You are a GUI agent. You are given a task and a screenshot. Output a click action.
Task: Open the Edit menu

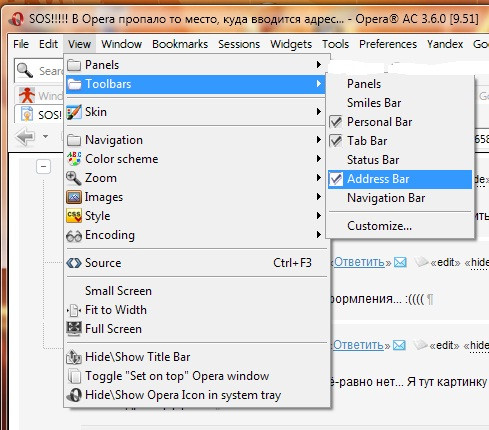[48, 44]
